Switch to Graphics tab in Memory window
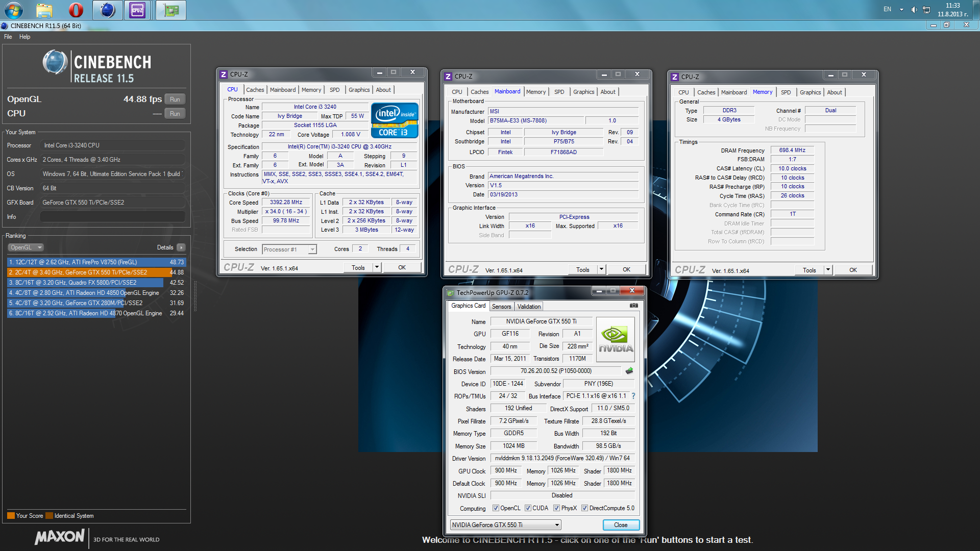 coord(810,92)
